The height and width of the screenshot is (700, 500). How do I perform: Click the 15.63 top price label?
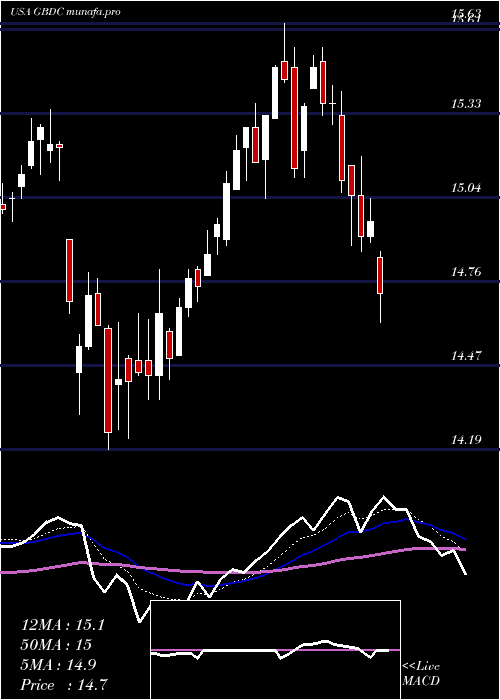466,13
